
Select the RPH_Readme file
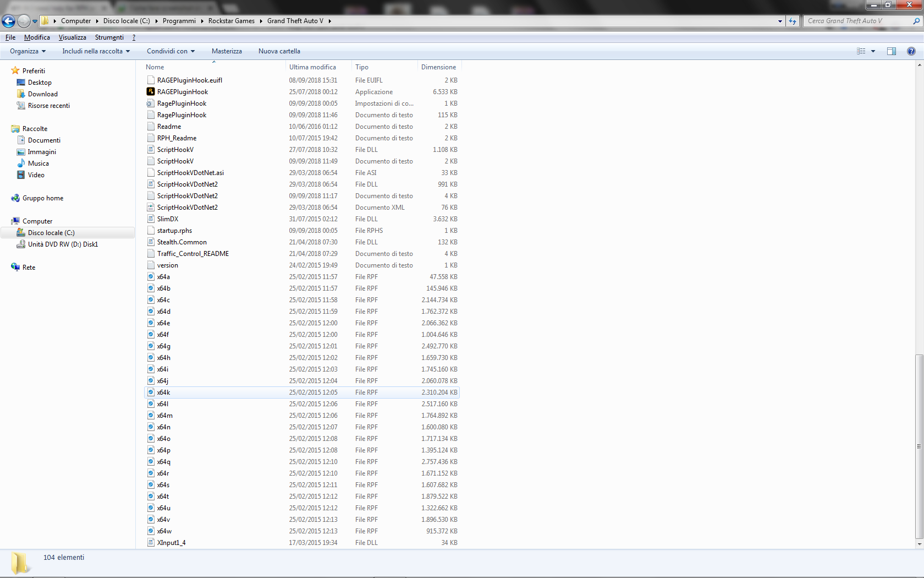(x=177, y=138)
